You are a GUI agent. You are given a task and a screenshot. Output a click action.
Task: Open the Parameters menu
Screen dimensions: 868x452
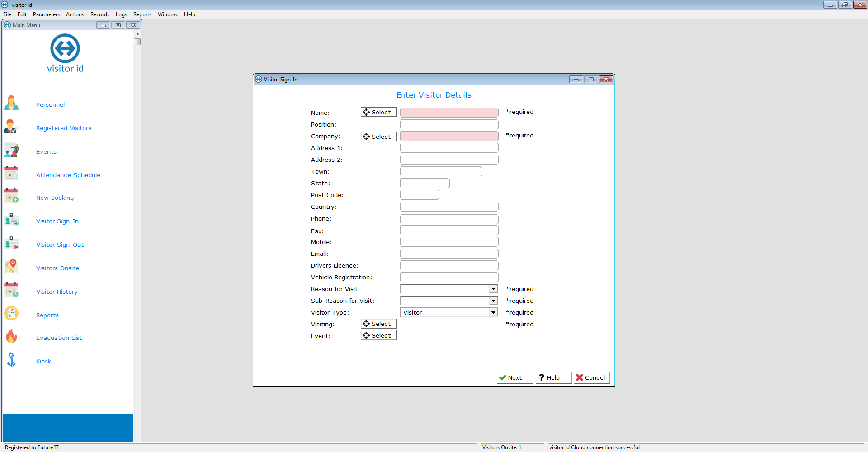coord(46,14)
